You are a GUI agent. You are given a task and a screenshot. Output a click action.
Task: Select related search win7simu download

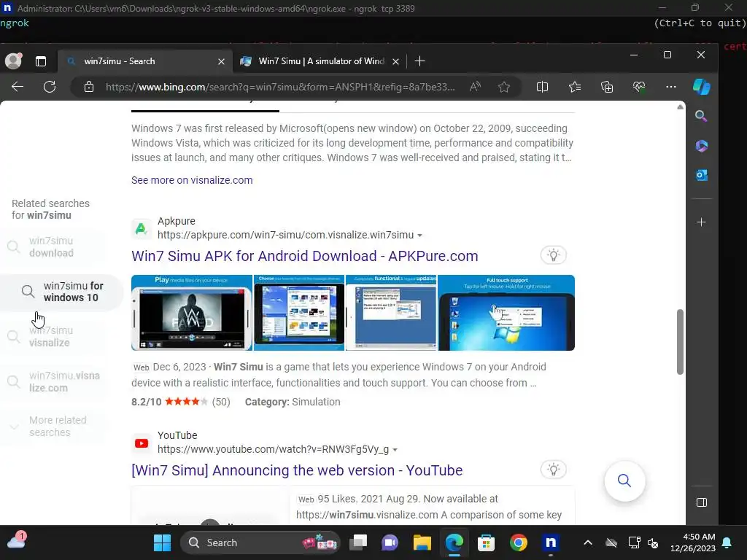pos(53,246)
